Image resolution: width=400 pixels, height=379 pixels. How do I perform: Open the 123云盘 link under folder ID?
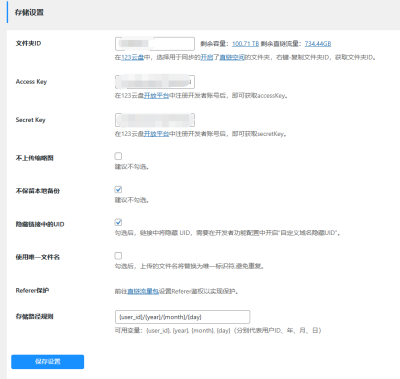point(132,57)
